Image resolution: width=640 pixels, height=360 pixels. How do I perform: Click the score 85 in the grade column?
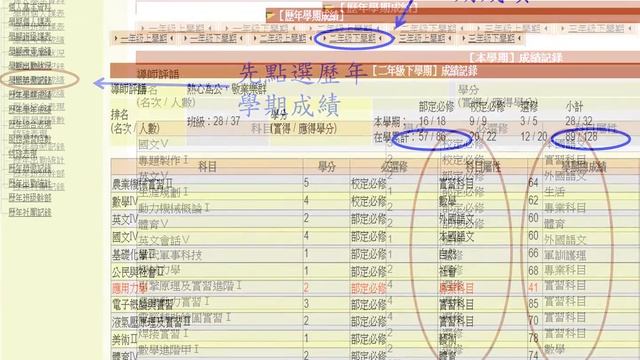pos(533,304)
